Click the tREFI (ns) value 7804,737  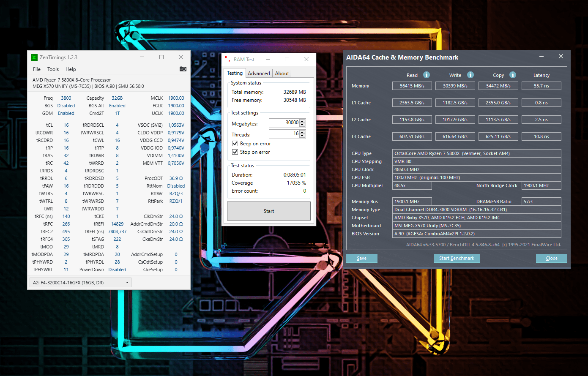pos(117,232)
